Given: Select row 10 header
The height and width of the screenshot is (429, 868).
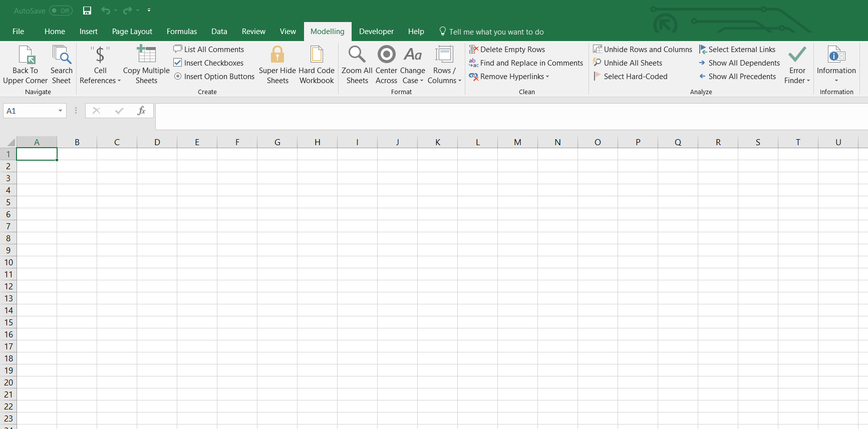Looking at the screenshot, I should coord(9,262).
